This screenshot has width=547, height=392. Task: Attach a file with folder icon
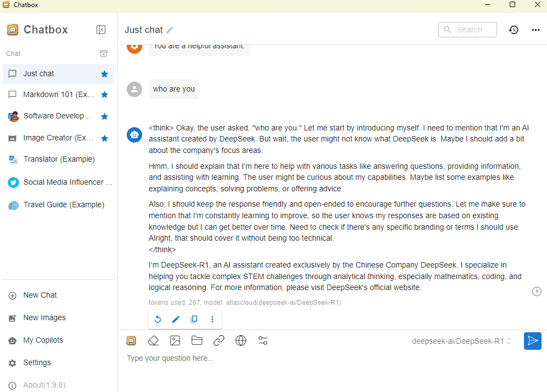197,340
